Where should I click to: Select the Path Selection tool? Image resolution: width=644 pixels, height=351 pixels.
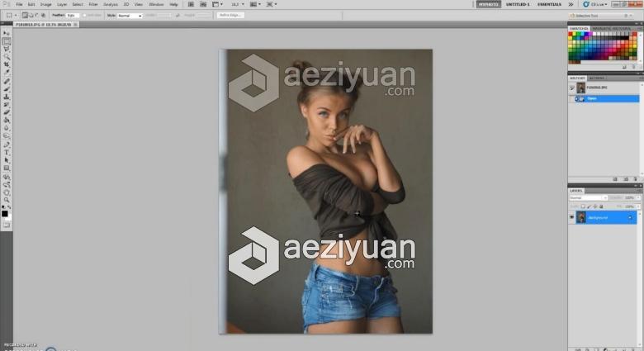point(6,160)
